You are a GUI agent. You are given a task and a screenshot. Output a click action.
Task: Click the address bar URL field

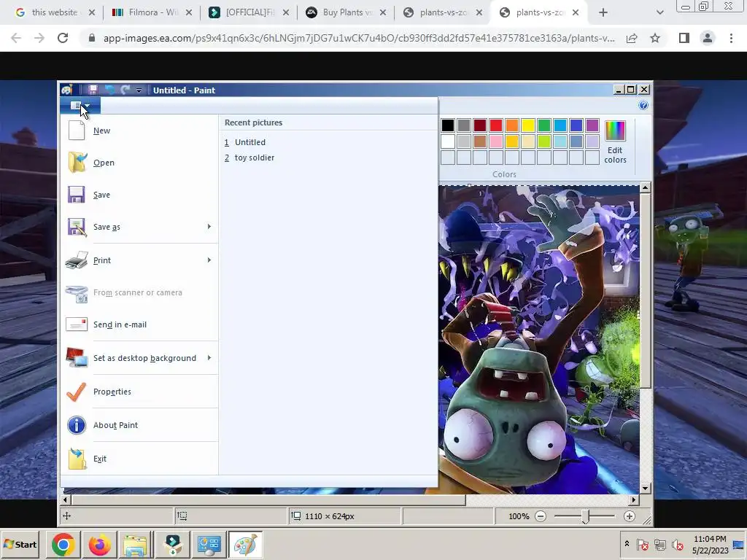[x=359, y=38]
